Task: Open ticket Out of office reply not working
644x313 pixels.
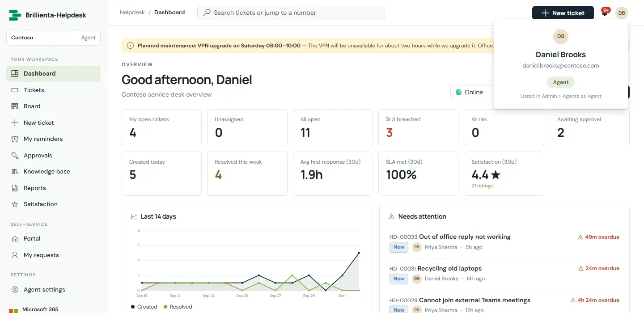Action: (465, 237)
